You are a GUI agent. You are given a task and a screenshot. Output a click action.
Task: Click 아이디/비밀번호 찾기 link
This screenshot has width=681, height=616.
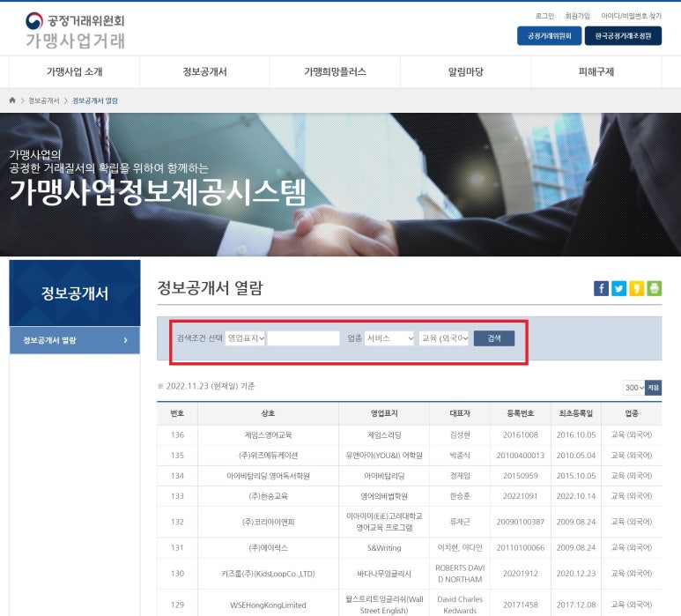coord(631,16)
